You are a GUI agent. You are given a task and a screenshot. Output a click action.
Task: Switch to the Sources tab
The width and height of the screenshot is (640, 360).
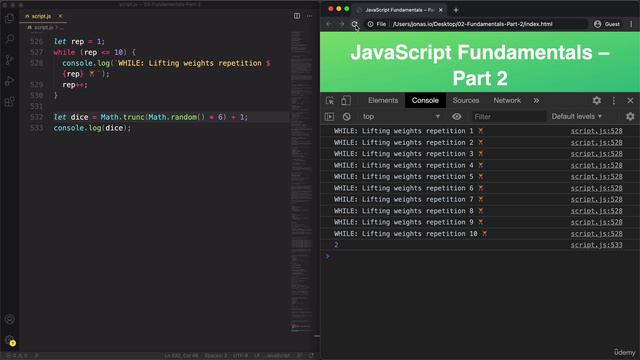(x=466, y=100)
